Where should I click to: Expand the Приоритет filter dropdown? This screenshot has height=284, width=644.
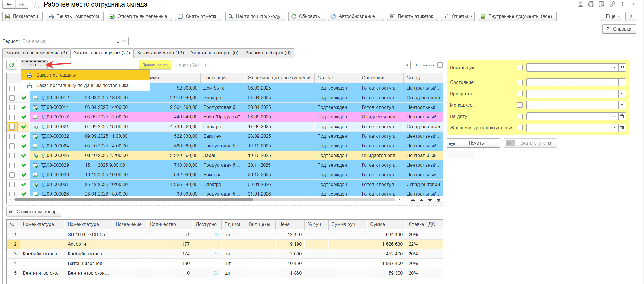(622, 94)
